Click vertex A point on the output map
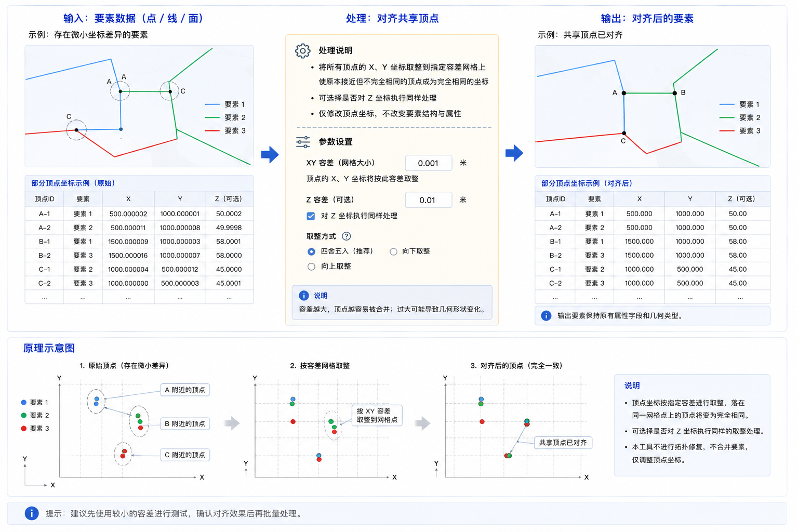 [624, 93]
